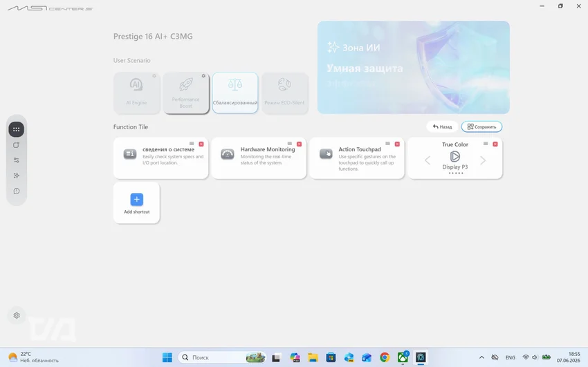Select the Performance Boost scenario
Image resolution: width=588 pixels, height=367 pixels.
[185, 93]
